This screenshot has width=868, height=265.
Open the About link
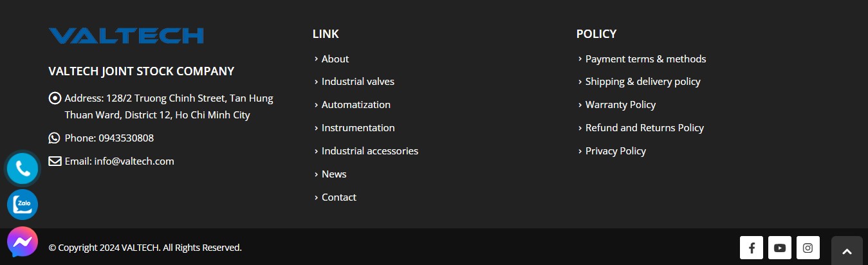point(335,59)
